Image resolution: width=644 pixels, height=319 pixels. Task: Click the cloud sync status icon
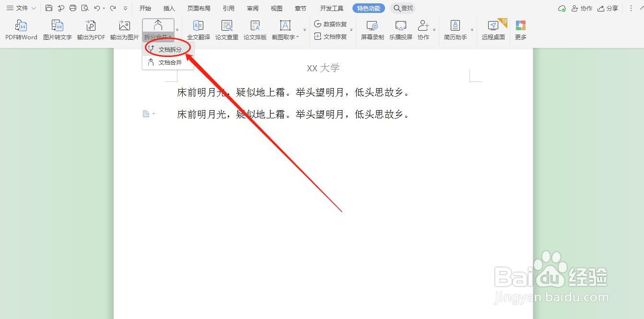pos(562,8)
